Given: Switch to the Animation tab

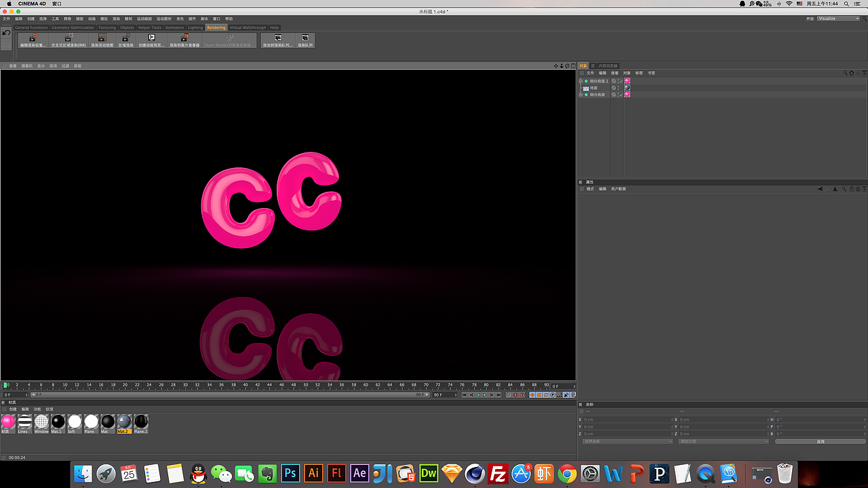Looking at the screenshot, I should pos(174,28).
